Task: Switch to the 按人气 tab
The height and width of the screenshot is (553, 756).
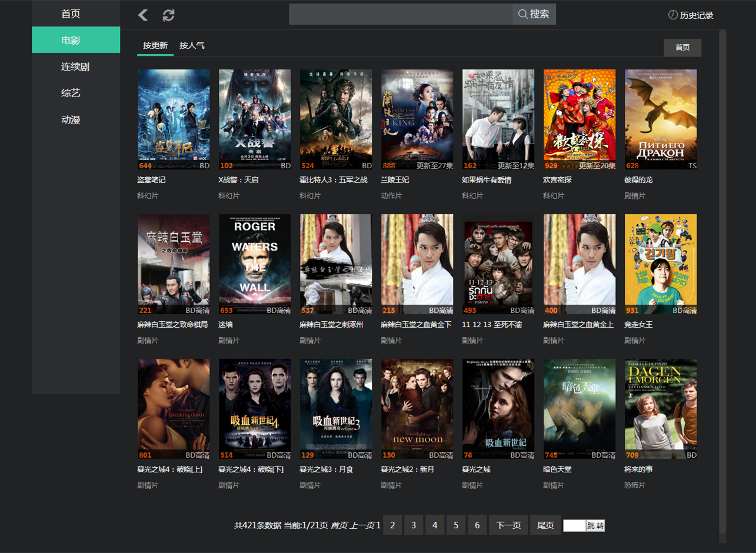Action: [x=192, y=45]
